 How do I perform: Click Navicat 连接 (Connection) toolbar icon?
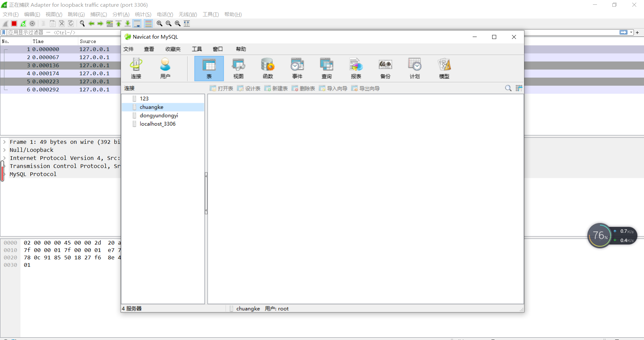[x=136, y=69]
